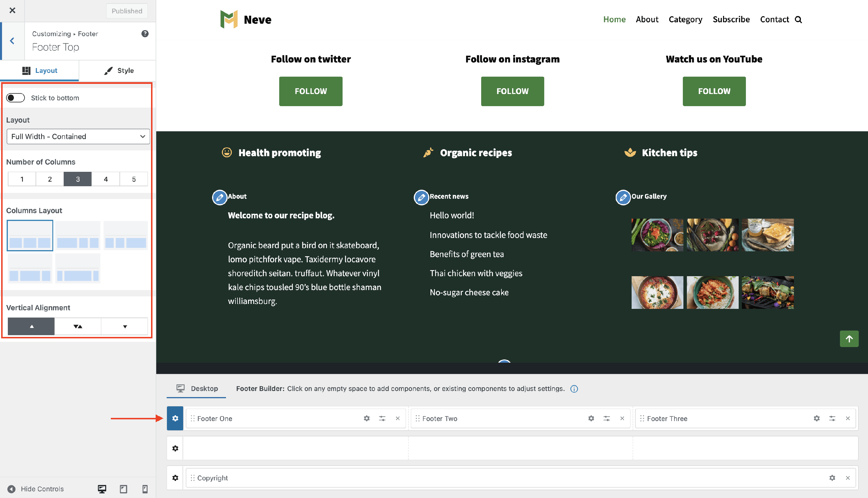Image resolution: width=868 pixels, height=498 pixels.
Task: Click the help question mark icon
Action: [x=145, y=34]
